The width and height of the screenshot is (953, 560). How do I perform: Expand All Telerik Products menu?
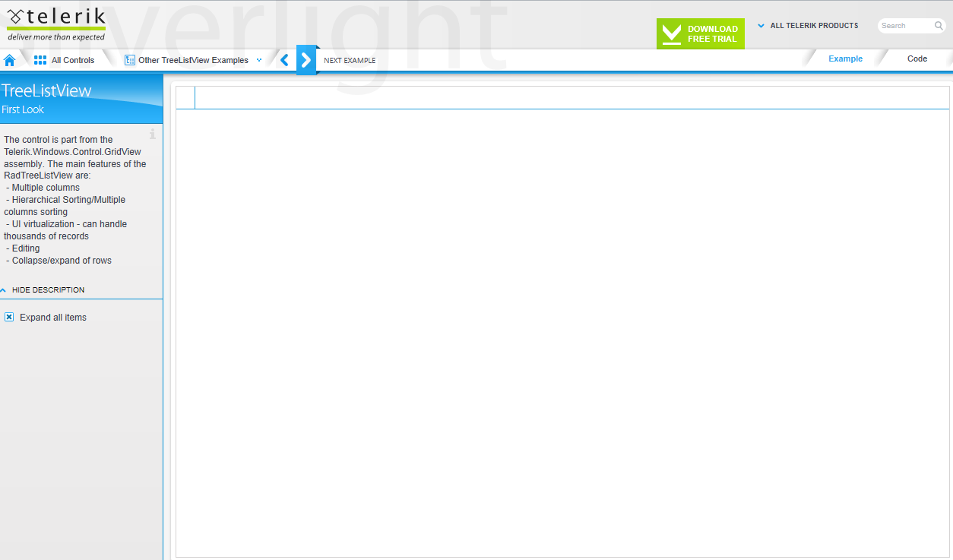click(808, 26)
